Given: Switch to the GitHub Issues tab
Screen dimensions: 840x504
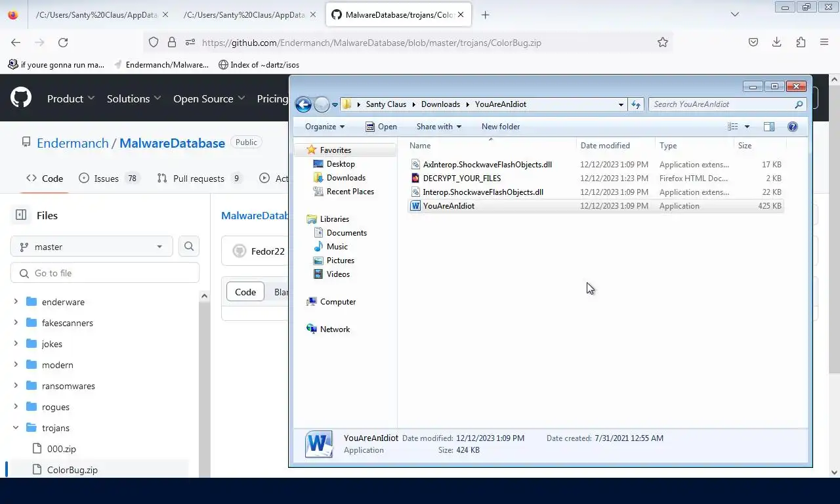Looking at the screenshot, I should [108, 178].
